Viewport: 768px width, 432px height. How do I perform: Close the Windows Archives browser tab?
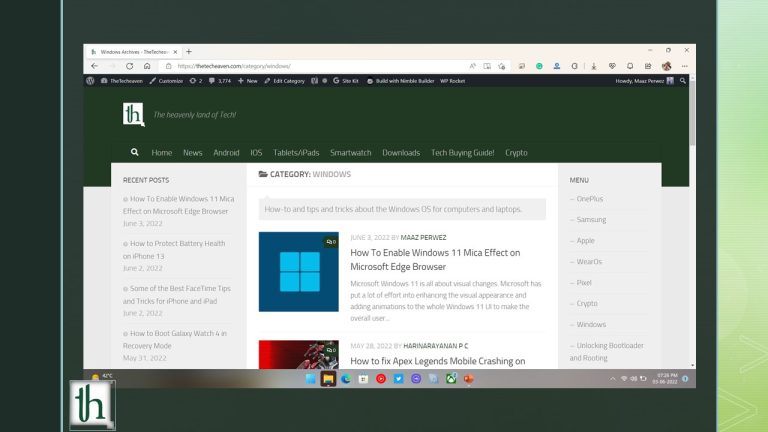(175, 52)
